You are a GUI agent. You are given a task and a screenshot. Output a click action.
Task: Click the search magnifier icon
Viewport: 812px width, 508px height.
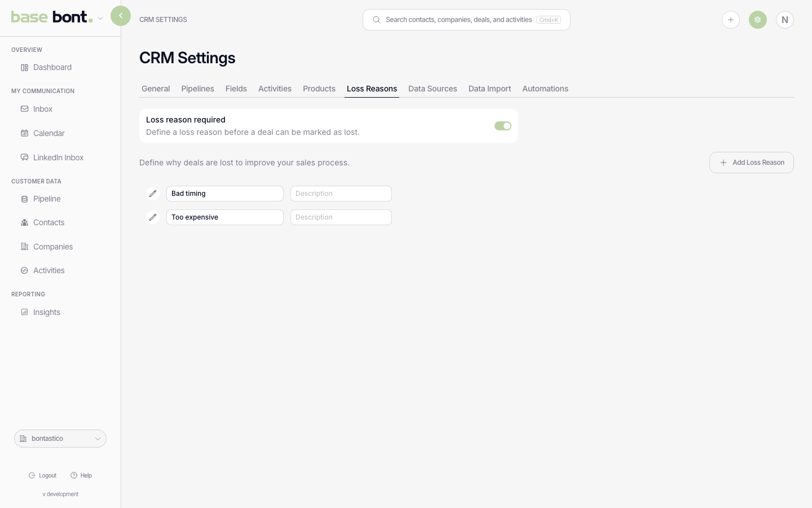[x=376, y=20]
